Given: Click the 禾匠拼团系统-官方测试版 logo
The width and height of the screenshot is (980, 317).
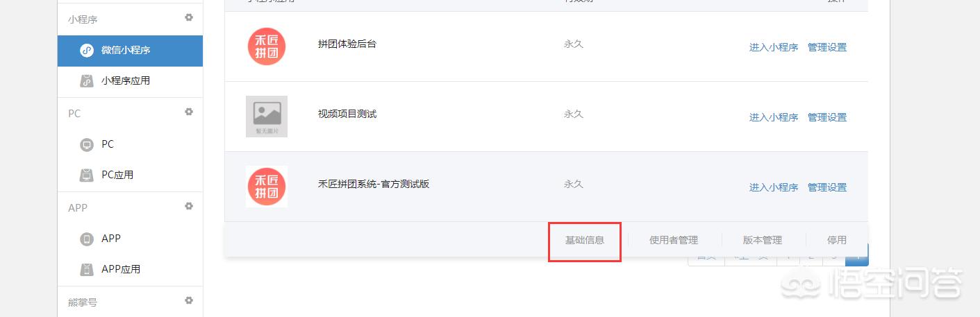Looking at the screenshot, I should pyautogui.click(x=267, y=187).
